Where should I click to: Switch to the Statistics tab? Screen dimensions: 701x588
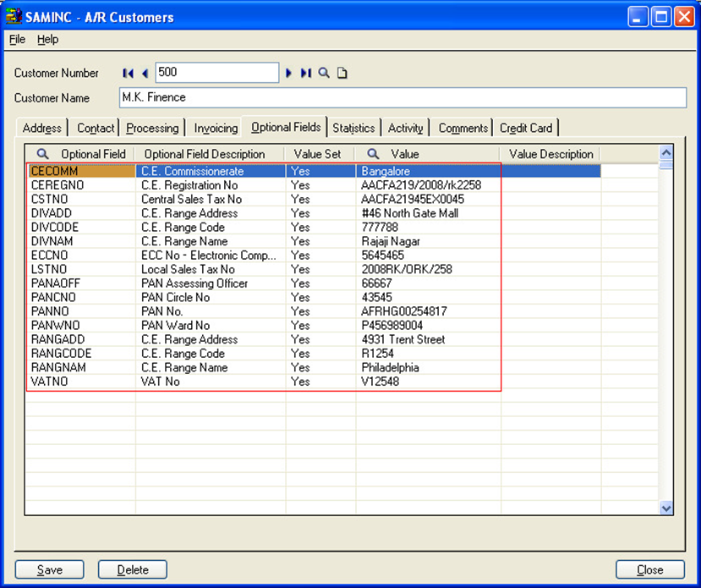[x=353, y=129]
